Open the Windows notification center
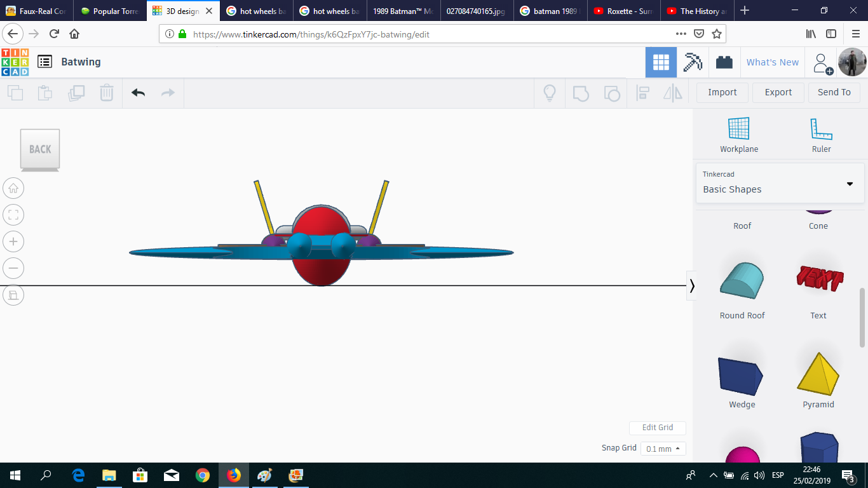This screenshot has height=488, width=868. click(848, 475)
